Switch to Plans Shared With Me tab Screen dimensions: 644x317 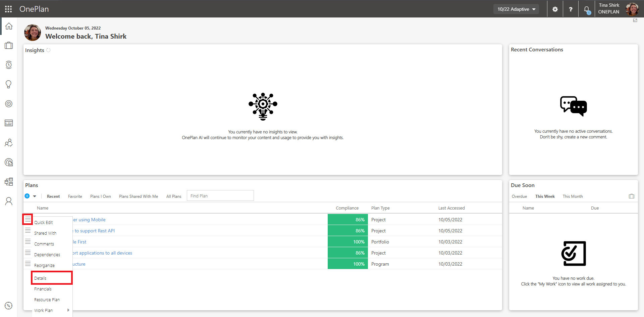pyautogui.click(x=139, y=196)
